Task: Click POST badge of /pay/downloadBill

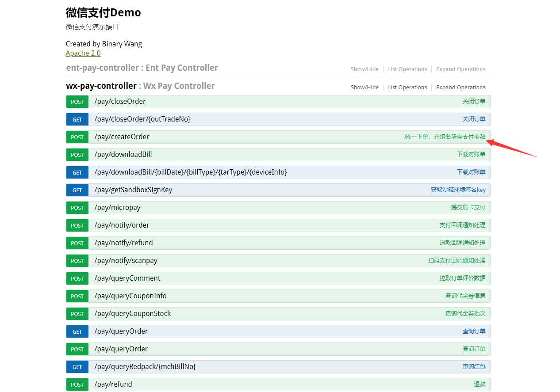Action: (x=77, y=155)
